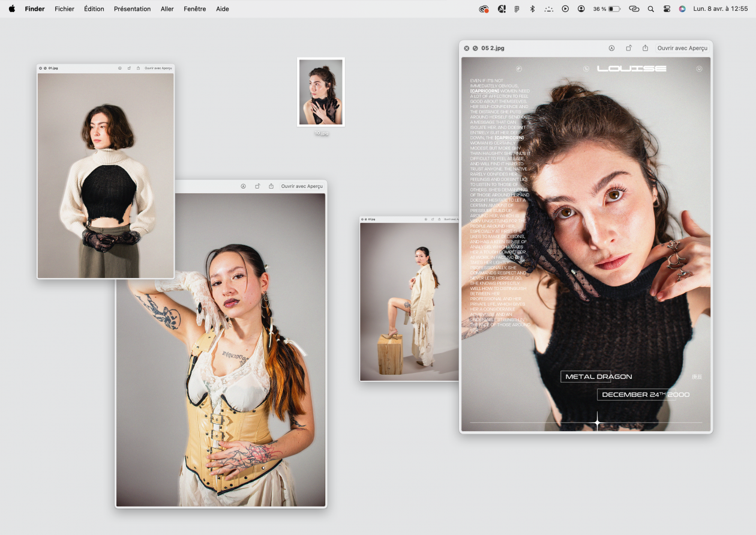The height and width of the screenshot is (535, 756).
Task: Click the Markup icon in 05 2.jpg window
Action: (x=611, y=48)
